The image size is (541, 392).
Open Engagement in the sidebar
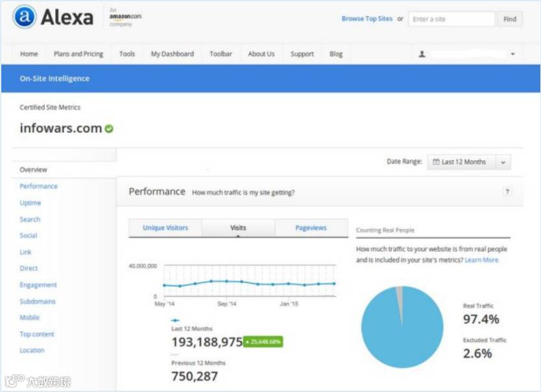(x=38, y=285)
